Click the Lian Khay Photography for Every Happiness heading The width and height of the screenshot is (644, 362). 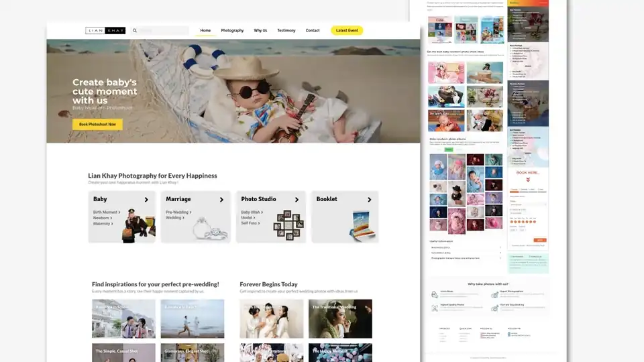152,176
